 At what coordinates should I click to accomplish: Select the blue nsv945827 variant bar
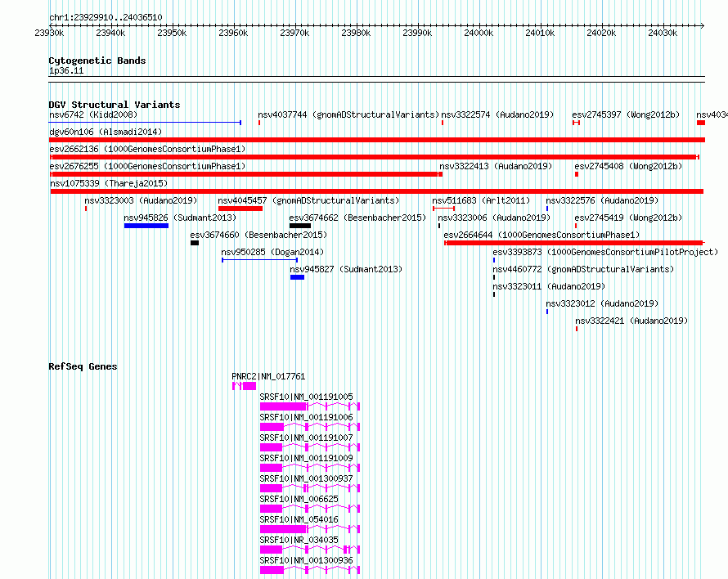pos(297,277)
